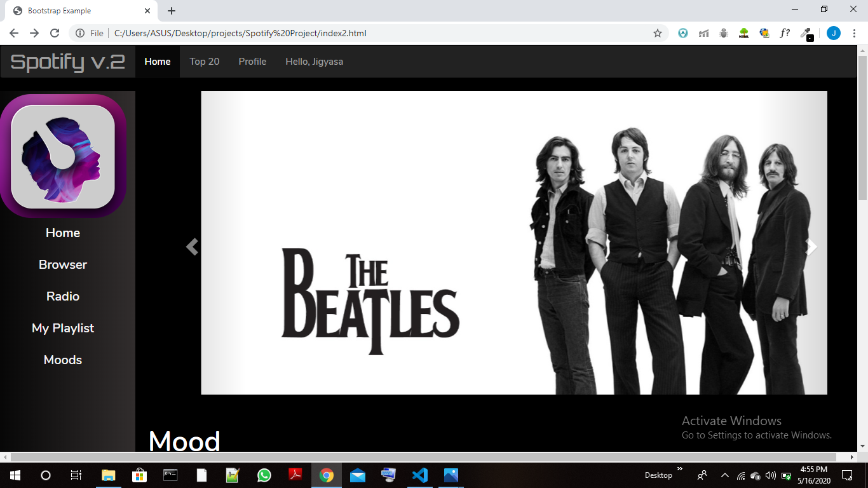Open the teal shield extension icon
This screenshot has height=488, width=868.
point(683,33)
